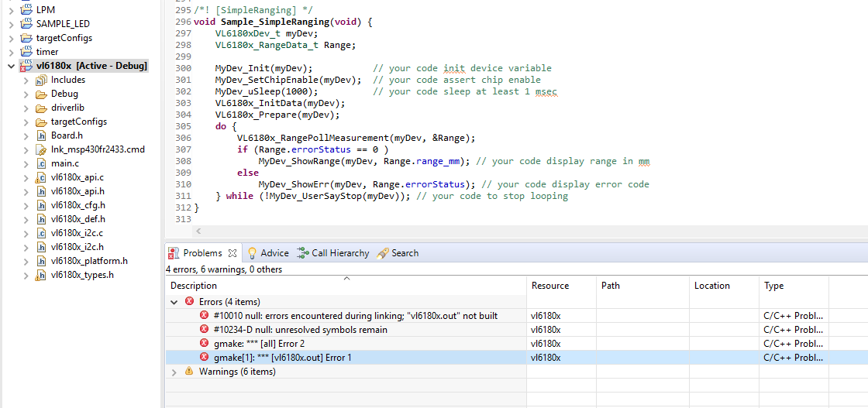Close the Problems view tab
The width and height of the screenshot is (868, 408).
point(232,253)
